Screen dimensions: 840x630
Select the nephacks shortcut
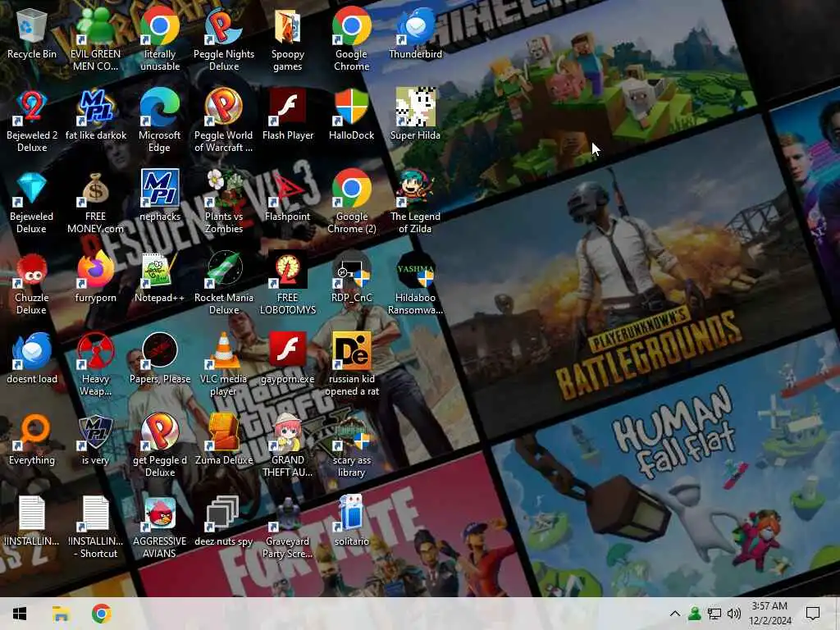point(160,189)
